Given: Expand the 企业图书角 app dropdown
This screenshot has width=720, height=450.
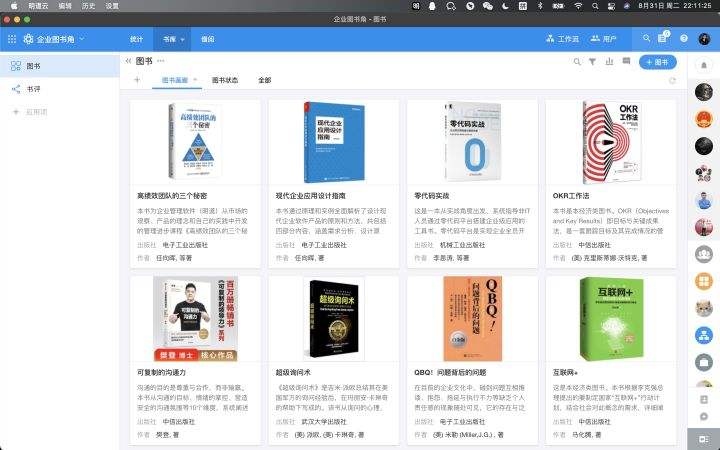Looking at the screenshot, I should pyautogui.click(x=81, y=39).
